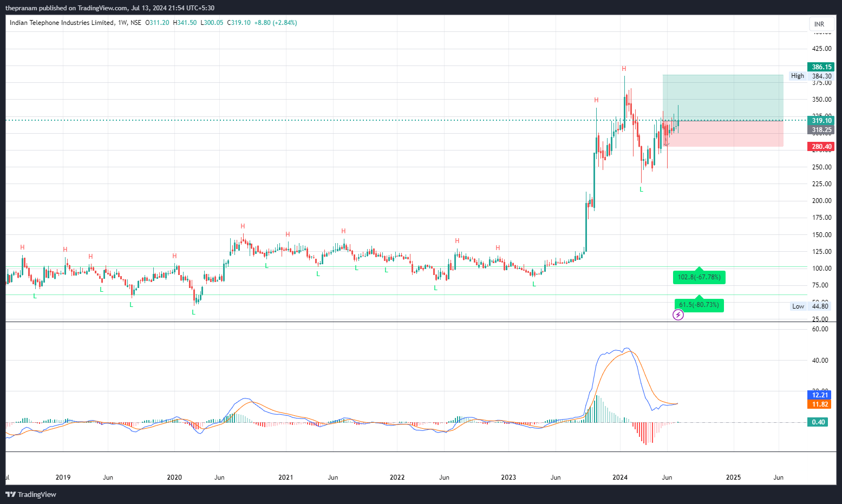Click the High 384.30 axis label
Screen dimensions: 842x504
(811, 76)
